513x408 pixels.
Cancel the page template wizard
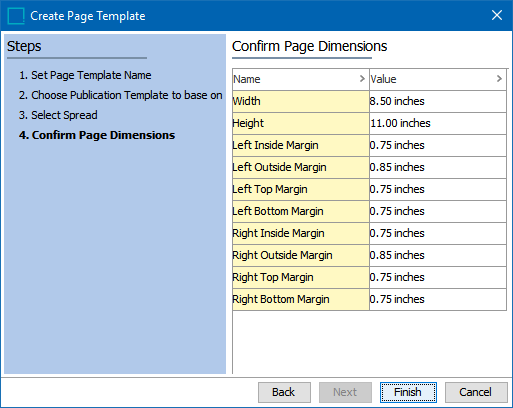(476, 392)
